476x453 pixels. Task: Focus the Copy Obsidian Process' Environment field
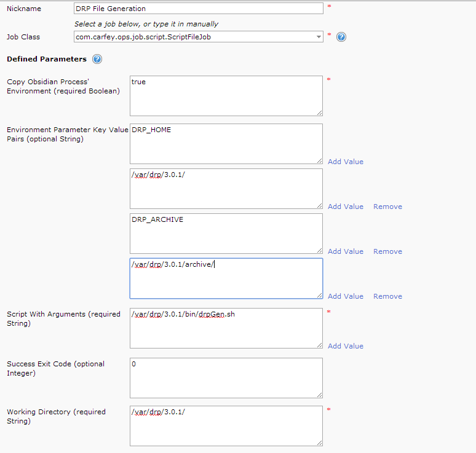coord(226,95)
